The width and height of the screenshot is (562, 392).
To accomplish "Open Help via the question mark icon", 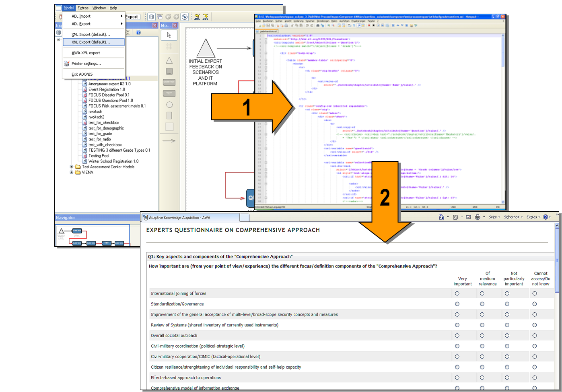I will pos(546,217).
